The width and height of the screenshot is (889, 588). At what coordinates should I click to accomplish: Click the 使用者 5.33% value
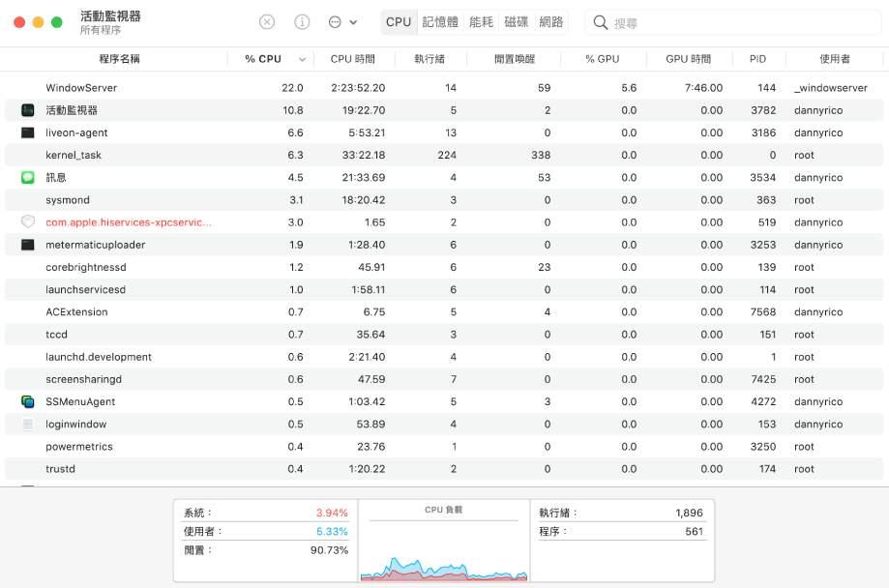pos(332,531)
